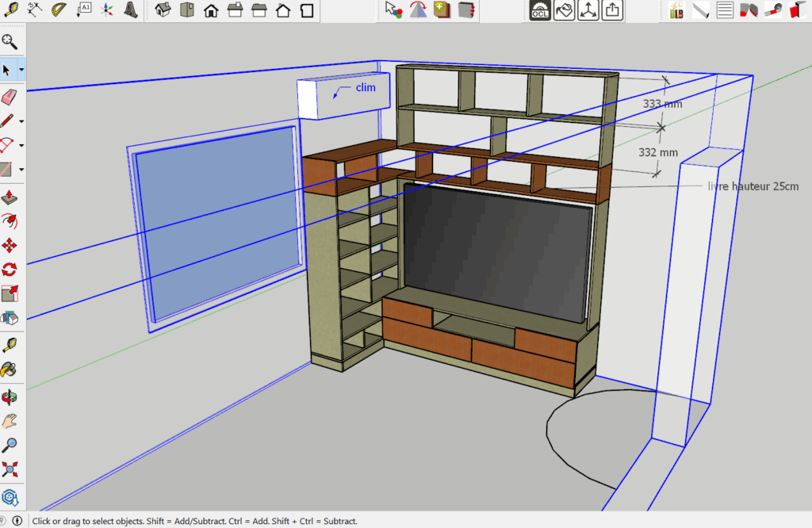Image resolution: width=812 pixels, height=528 pixels.
Task: Open the Line tool dropdown arrow
Action: click(21, 121)
